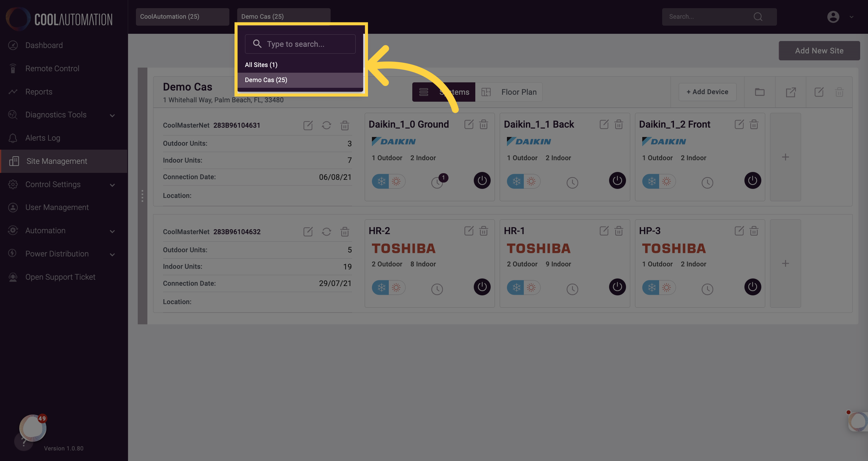Click the user profile avatar icon
Image resolution: width=868 pixels, height=461 pixels.
click(833, 17)
